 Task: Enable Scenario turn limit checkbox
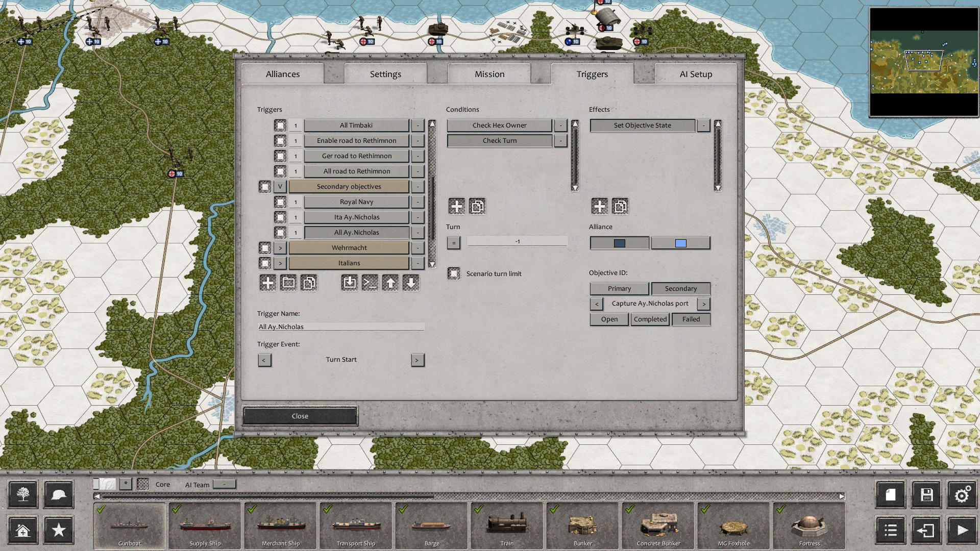[454, 273]
